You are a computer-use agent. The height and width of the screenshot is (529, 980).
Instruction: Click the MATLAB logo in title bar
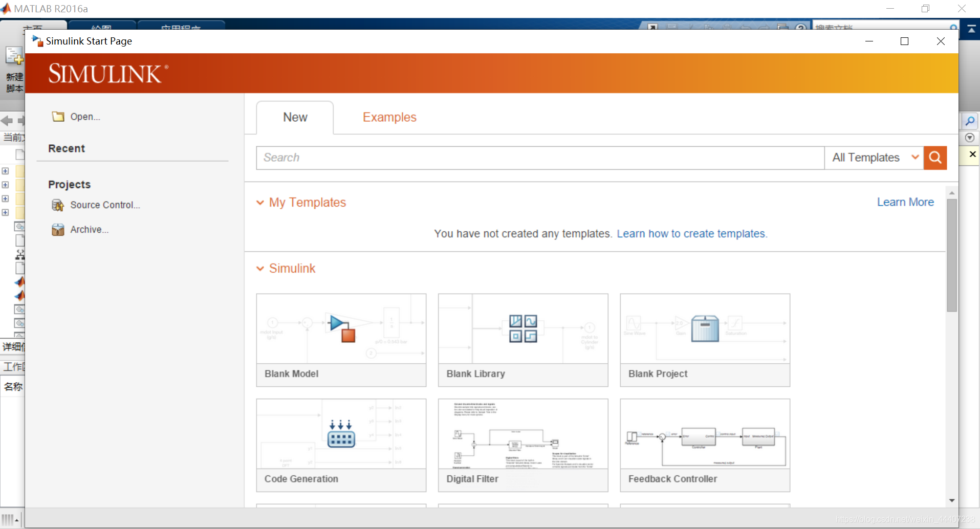6,8
